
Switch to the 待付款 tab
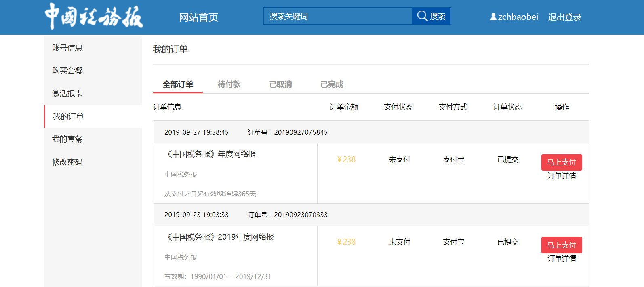coord(229,84)
